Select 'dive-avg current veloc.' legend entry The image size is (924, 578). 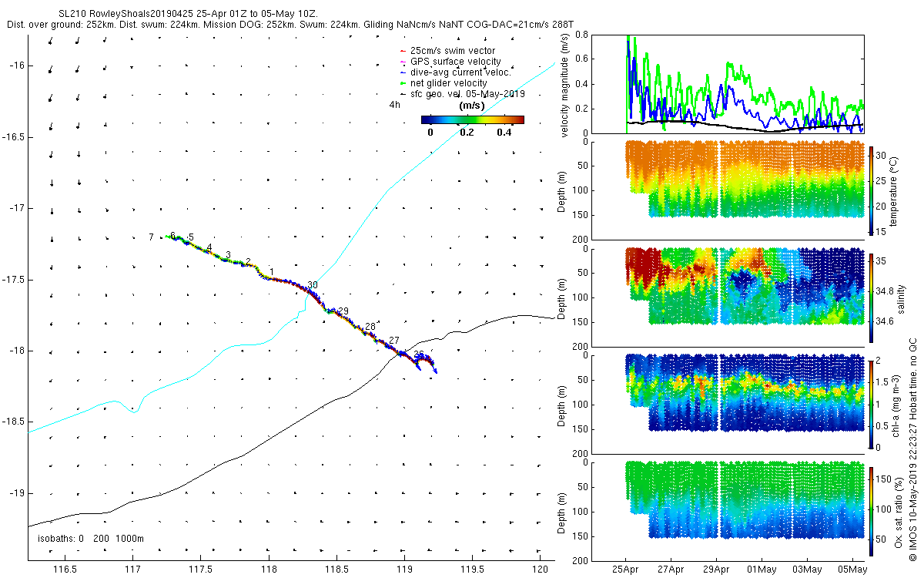(x=455, y=72)
